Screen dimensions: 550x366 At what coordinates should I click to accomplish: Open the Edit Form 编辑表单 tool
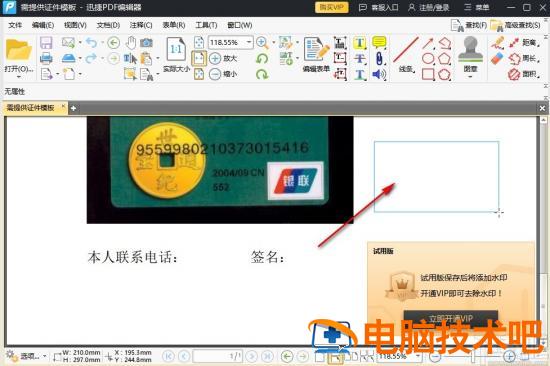(316, 54)
